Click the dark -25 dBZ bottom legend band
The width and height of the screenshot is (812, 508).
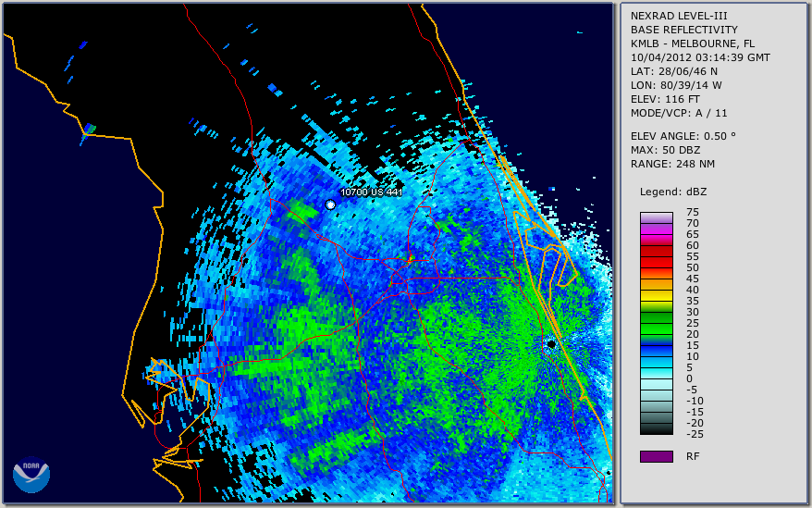point(656,428)
